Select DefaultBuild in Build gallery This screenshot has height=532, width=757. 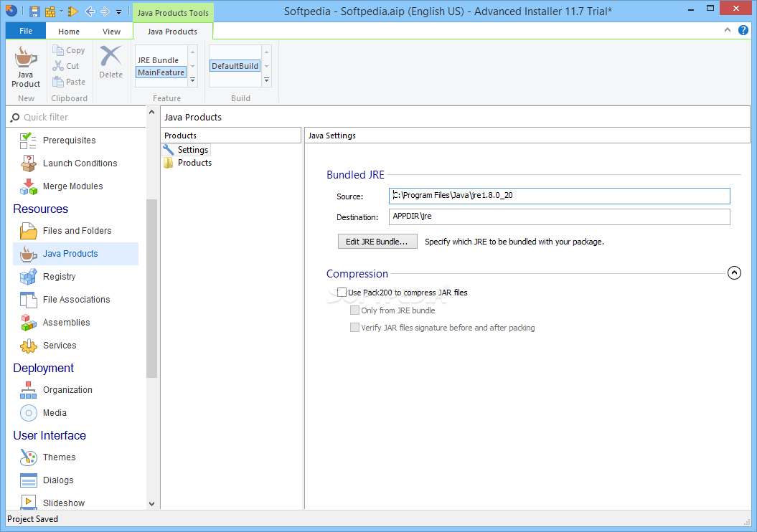tap(235, 66)
